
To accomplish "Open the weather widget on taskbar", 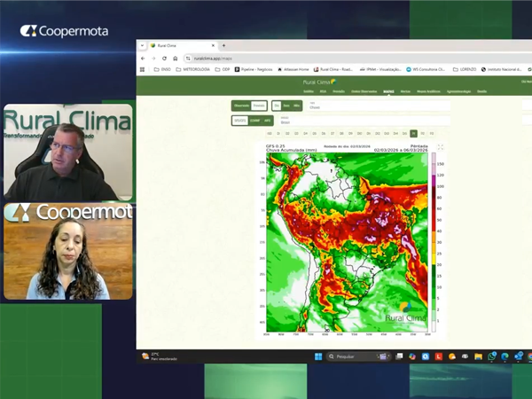I will tap(160, 356).
